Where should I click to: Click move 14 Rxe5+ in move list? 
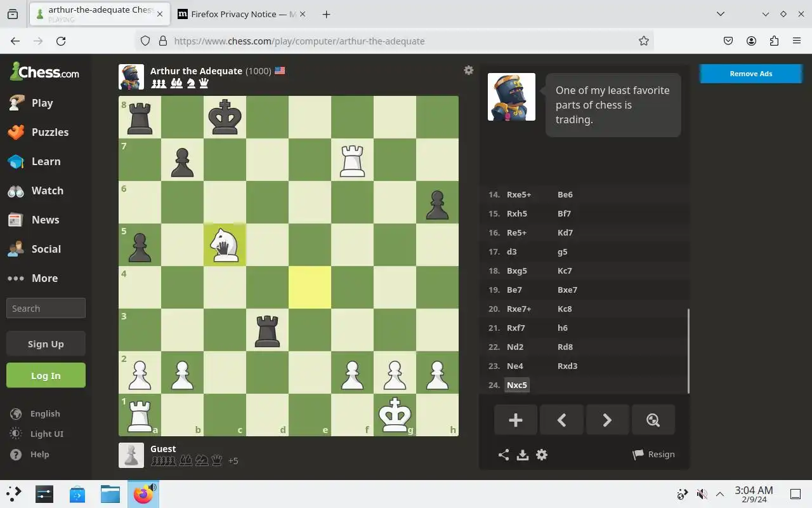(x=519, y=194)
